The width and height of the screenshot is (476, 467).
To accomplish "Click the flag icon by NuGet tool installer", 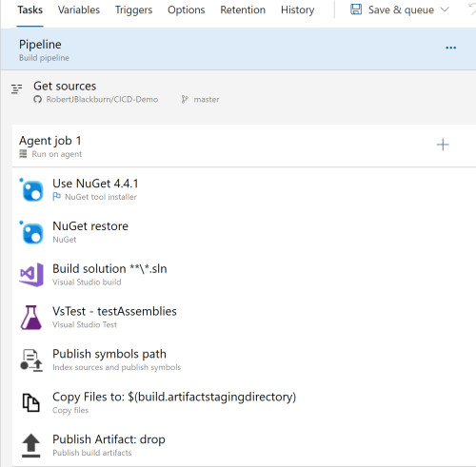I will pos(56,197).
